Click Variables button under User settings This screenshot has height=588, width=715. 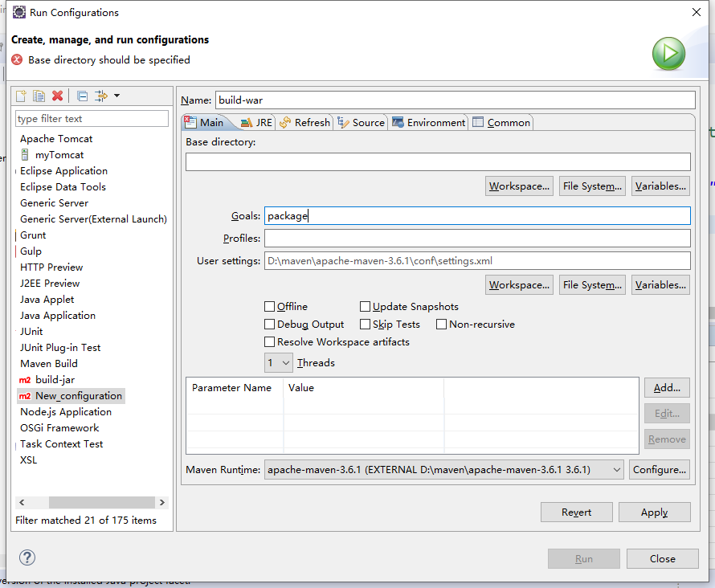point(660,285)
